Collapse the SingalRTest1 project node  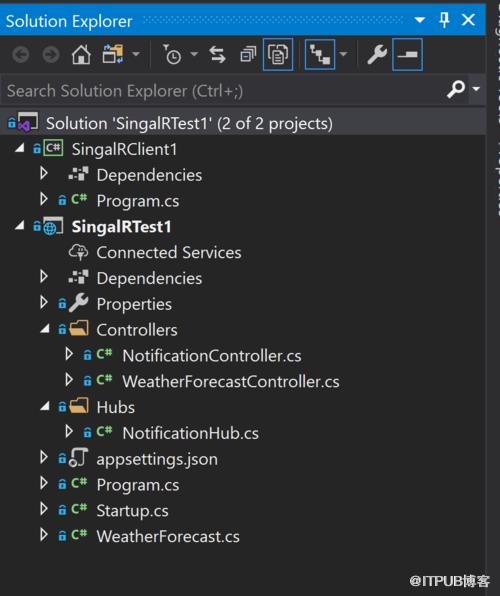coord(19,226)
